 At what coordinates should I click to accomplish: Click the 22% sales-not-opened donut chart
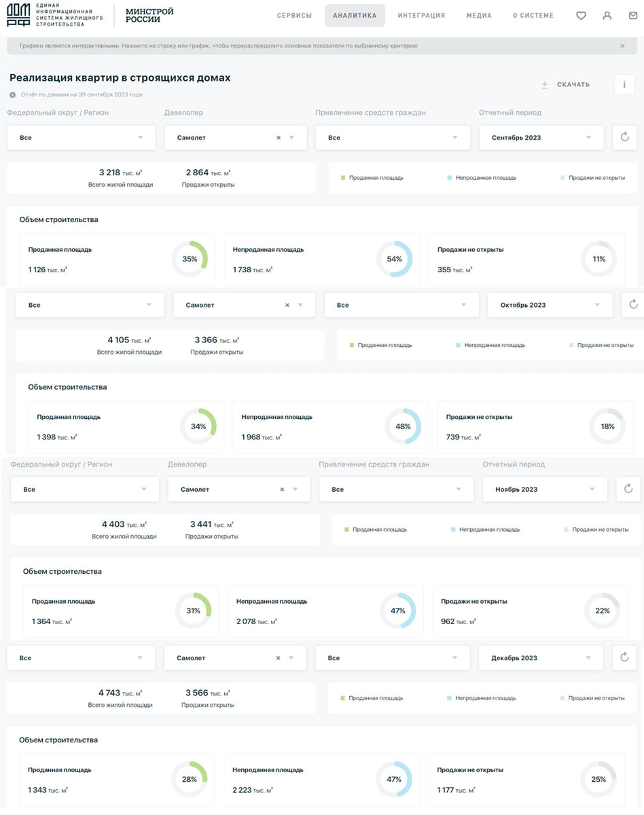(x=603, y=611)
